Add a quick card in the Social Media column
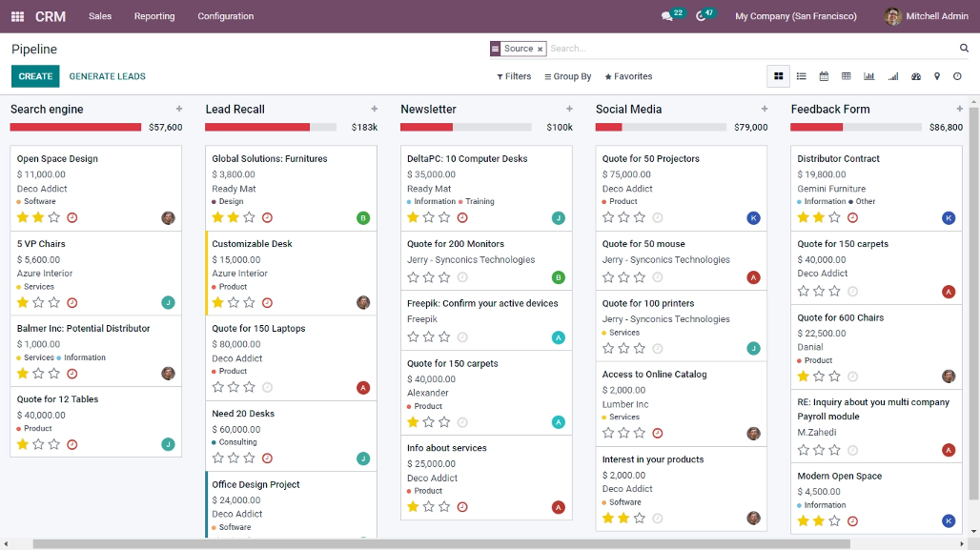 (764, 109)
